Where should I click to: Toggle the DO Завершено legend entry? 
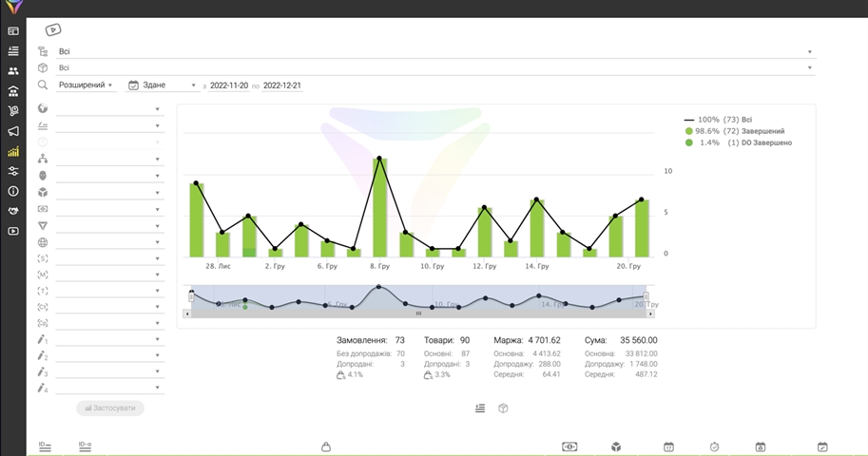(740, 142)
